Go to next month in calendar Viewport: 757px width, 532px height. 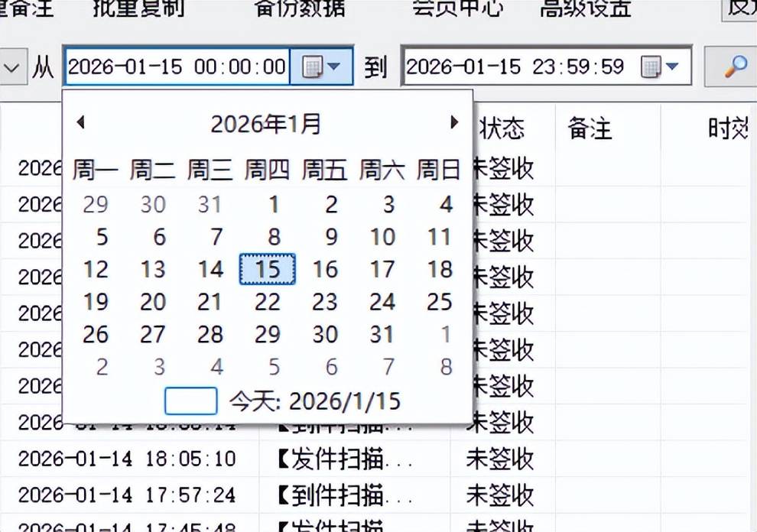click(454, 122)
